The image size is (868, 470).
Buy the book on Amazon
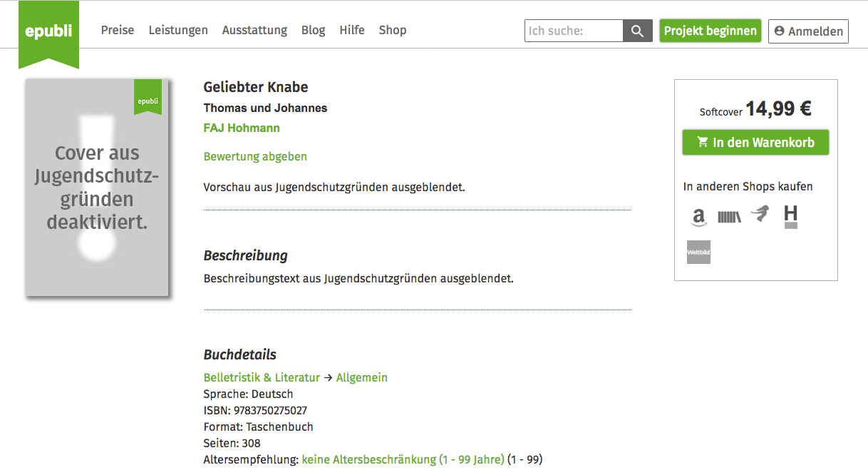698,216
